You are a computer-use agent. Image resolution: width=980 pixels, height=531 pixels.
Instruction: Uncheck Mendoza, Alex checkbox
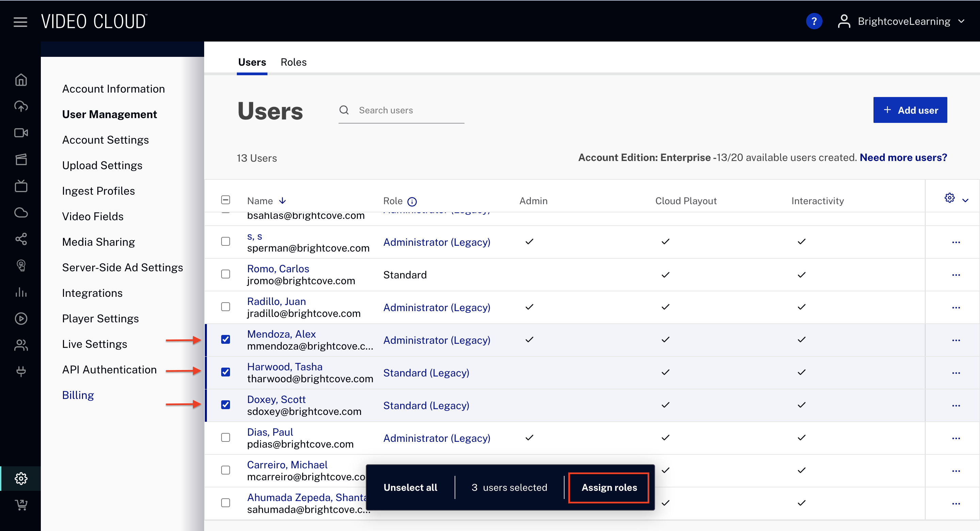[226, 339]
